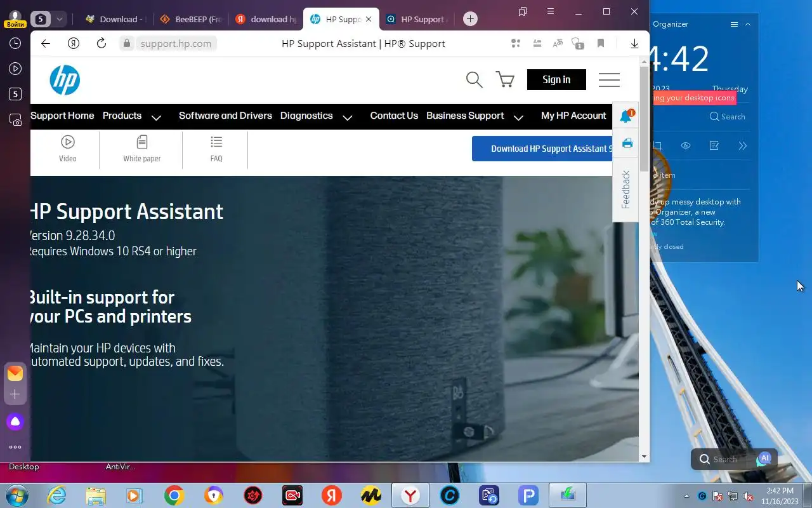Open reader mode icon in address bar
812x508 pixels.
point(537,43)
